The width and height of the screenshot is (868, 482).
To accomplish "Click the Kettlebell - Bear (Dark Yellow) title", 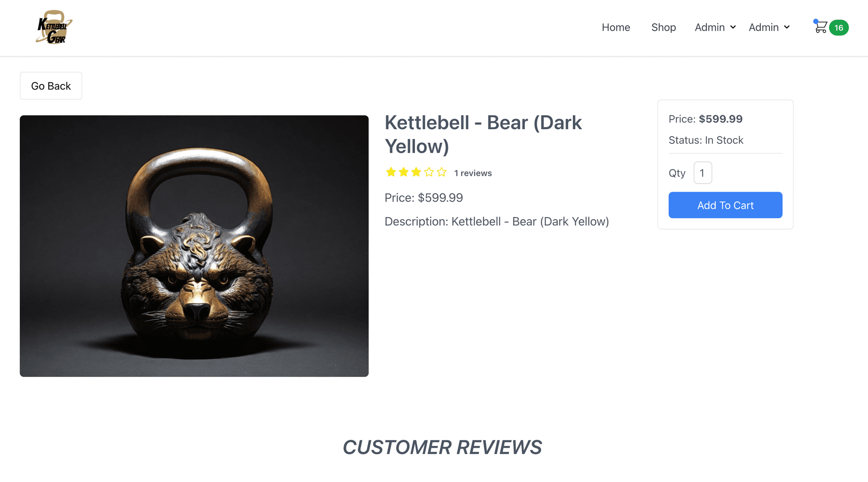I will tap(483, 134).
